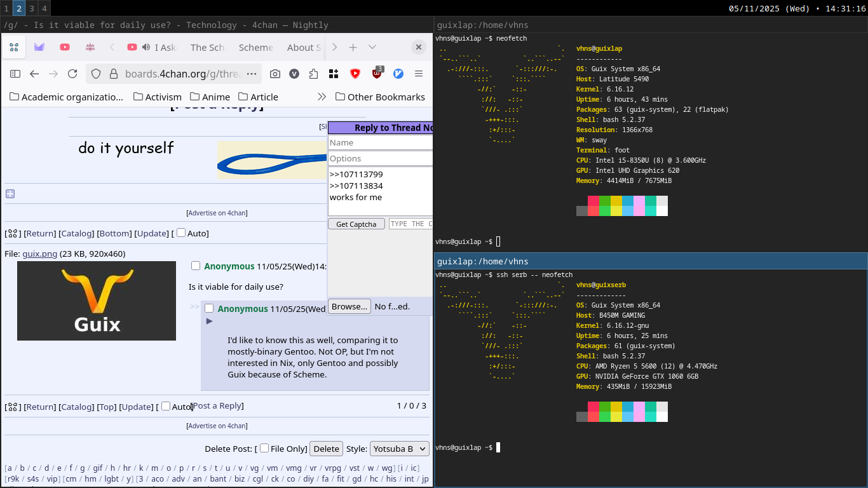Click the Post a Reply link
868x488 pixels.
(217, 405)
